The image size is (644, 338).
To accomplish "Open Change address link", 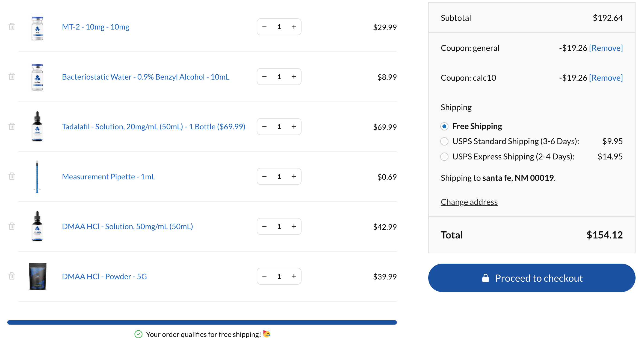I will (x=469, y=202).
